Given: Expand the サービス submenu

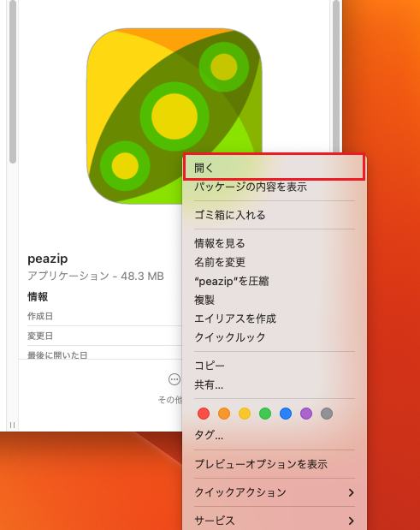Looking at the screenshot, I should [x=274, y=521].
